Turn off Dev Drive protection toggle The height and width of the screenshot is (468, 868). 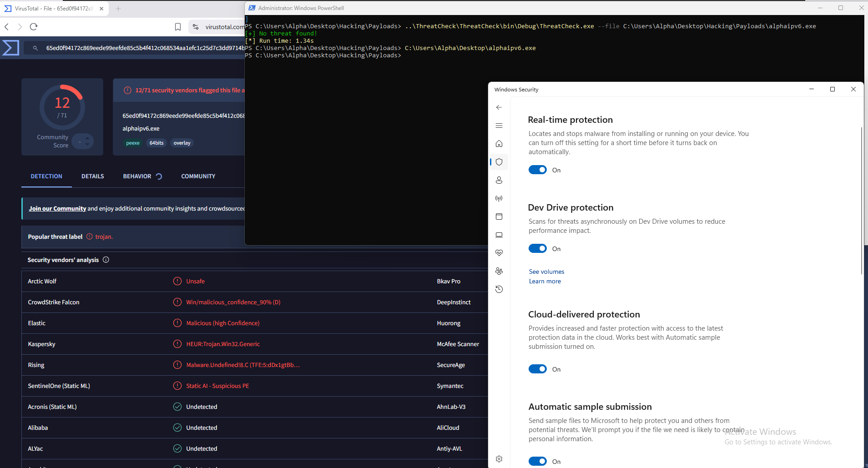coord(537,248)
